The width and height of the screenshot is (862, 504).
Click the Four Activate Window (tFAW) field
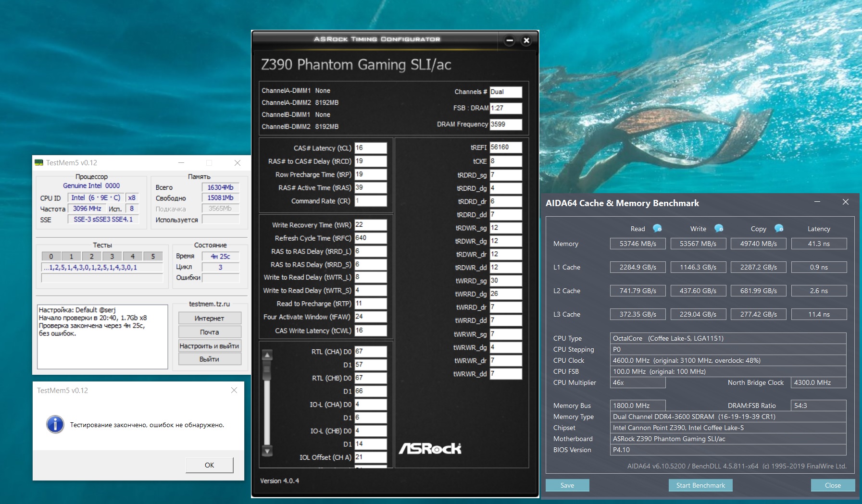(371, 317)
